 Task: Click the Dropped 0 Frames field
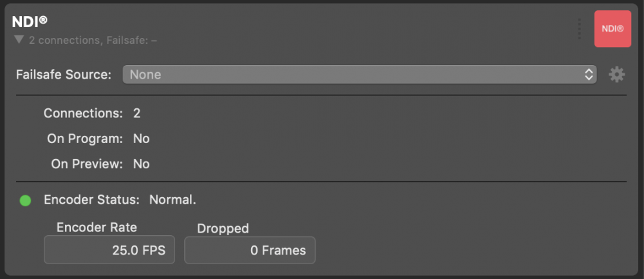pos(250,250)
